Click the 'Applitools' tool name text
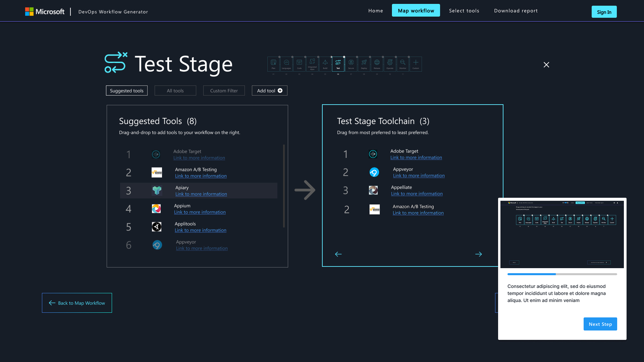Screen dimensions: 644x362 tap(185, 224)
